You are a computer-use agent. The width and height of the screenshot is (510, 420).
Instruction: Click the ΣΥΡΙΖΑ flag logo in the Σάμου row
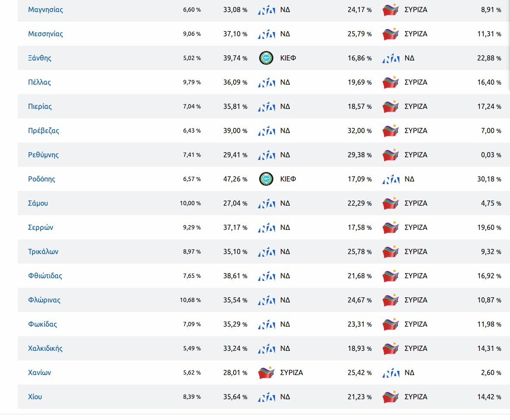391,203
